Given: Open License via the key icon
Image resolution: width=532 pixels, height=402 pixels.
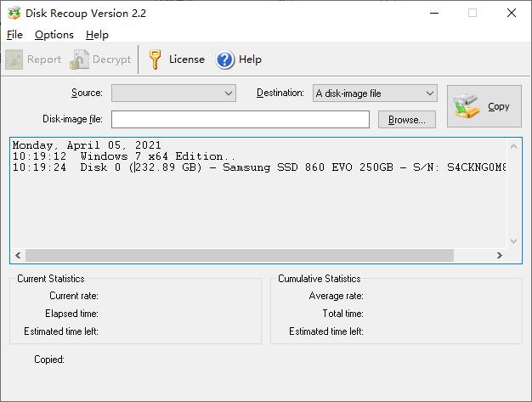Looking at the screenshot, I should (x=155, y=59).
